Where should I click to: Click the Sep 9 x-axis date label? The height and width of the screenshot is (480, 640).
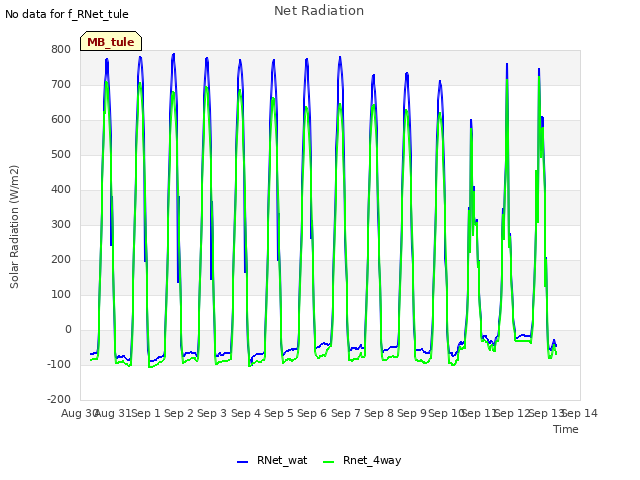[x=412, y=413]
